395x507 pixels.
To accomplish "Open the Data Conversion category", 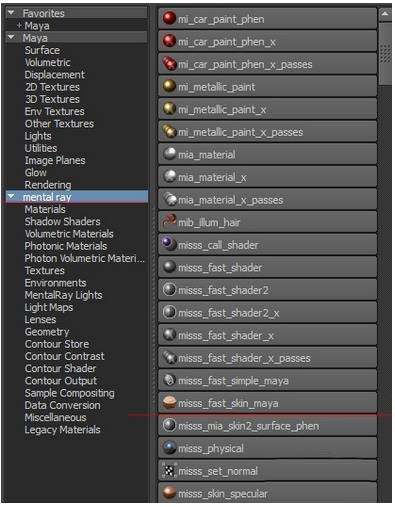I will tap(62, 406).
